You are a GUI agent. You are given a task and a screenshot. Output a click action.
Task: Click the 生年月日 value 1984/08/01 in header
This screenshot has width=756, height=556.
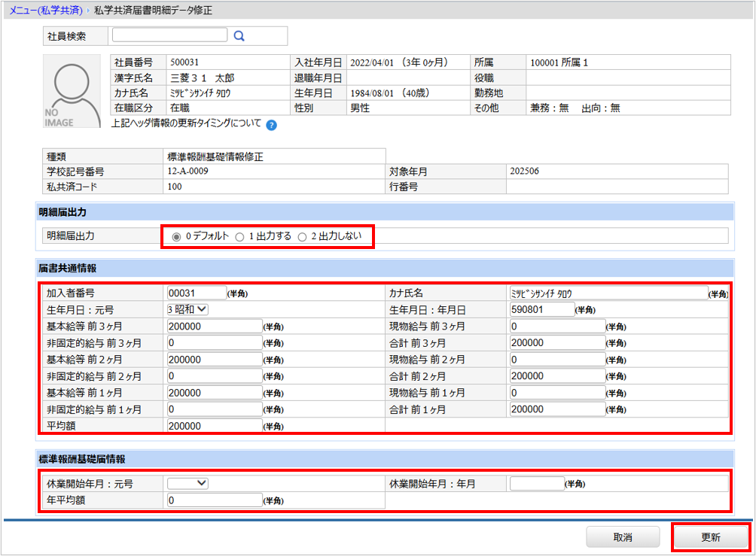coord(372,93)
